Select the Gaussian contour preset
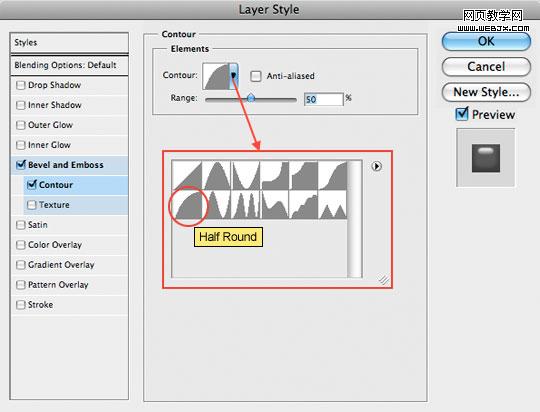Viewport: 540px width, 412px height. tap(332, 175)
